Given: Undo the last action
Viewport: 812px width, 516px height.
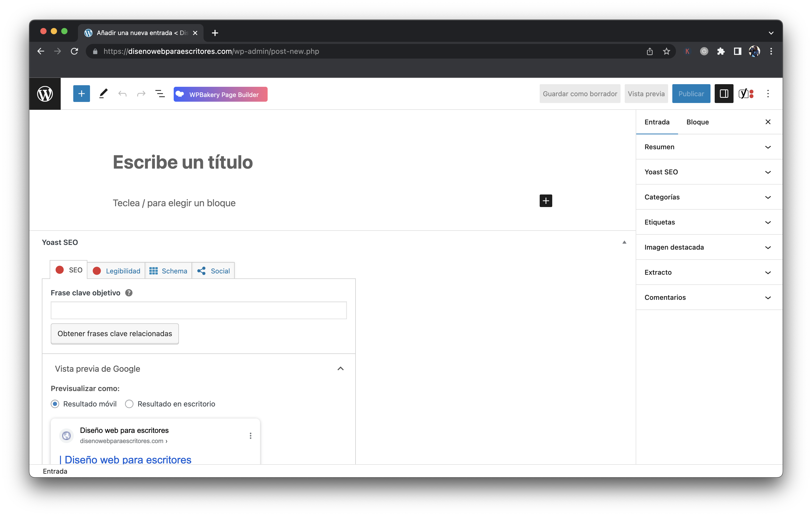Looking at the screenshot, I should pos(122,94).
